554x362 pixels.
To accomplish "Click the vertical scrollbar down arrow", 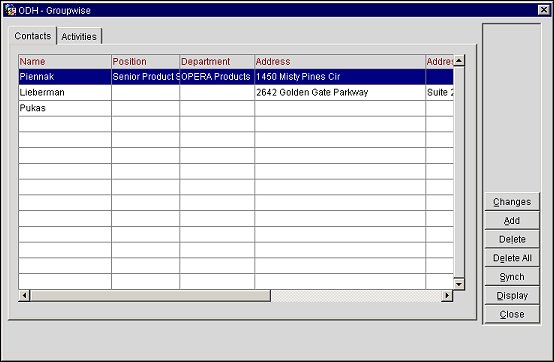I will (459, 284).
